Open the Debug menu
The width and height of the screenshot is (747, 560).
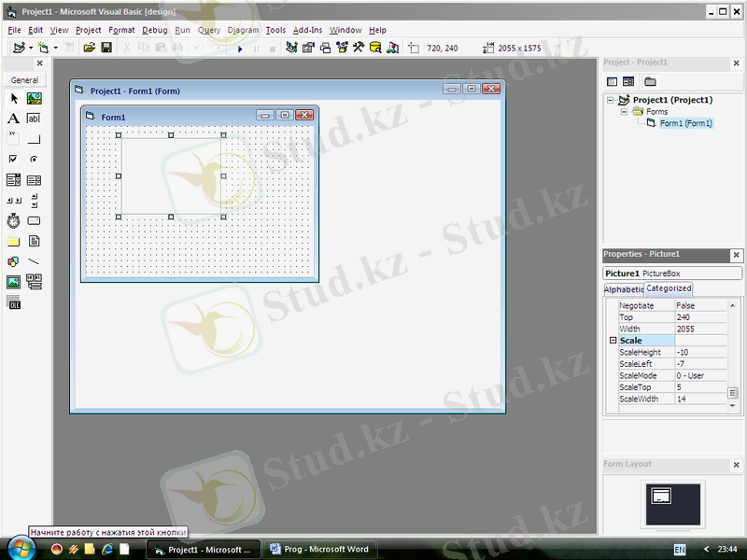click(155, 30)
